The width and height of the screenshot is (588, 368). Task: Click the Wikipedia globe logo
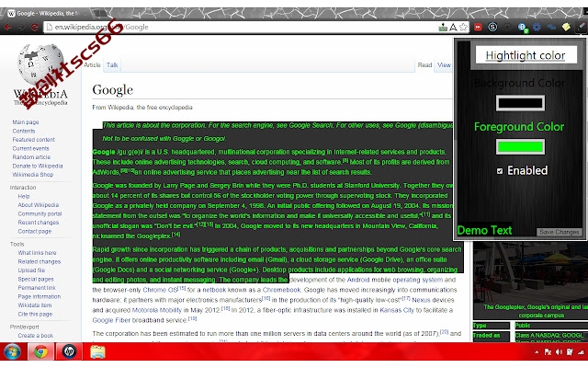tap(40, 63)
